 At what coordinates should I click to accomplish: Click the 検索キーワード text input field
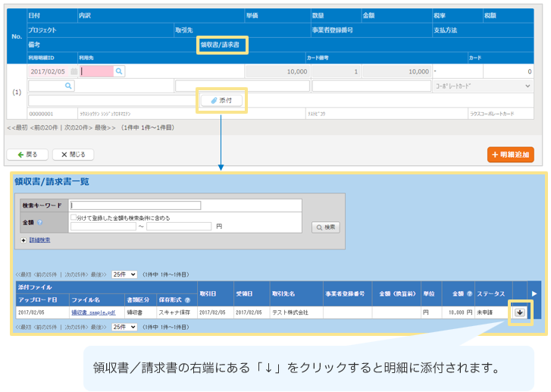pos(135,205)
